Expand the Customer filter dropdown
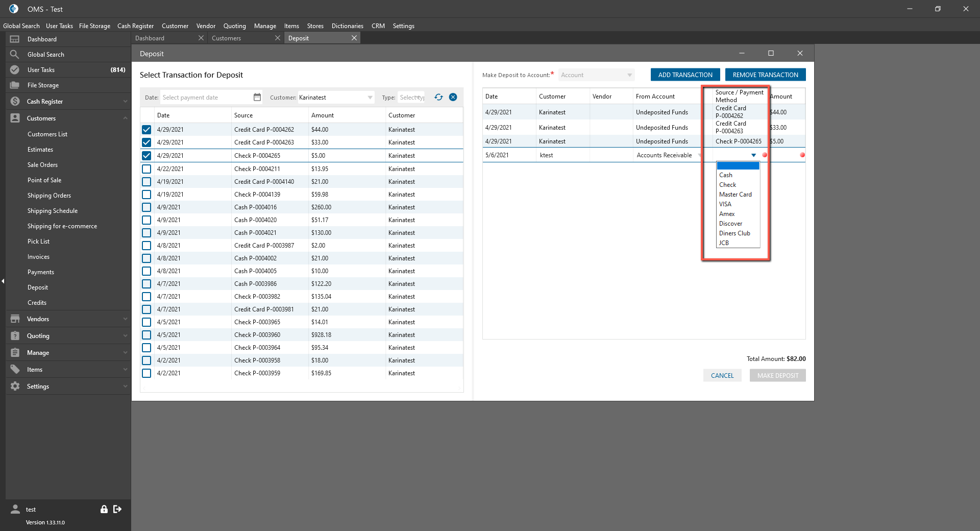Viewport: 980px width, 531px height. (x=370, y=98)
